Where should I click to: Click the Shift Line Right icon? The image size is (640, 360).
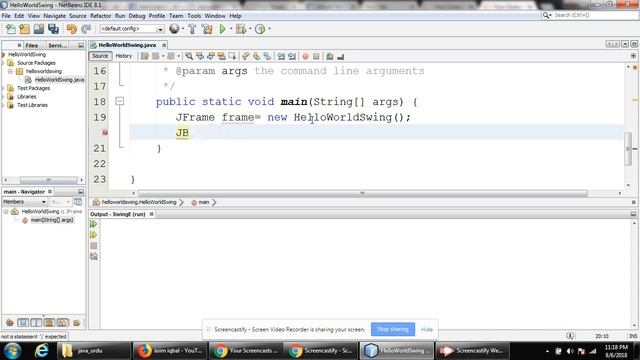tap(292, 56)
